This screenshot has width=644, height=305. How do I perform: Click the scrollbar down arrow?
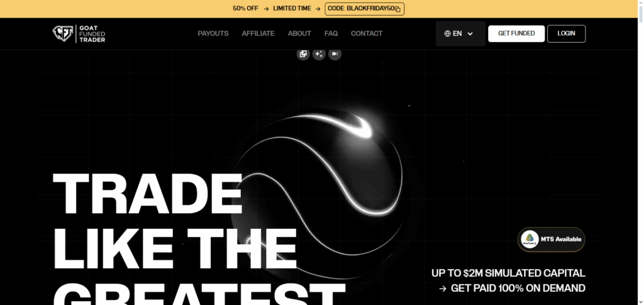[640, 301]
